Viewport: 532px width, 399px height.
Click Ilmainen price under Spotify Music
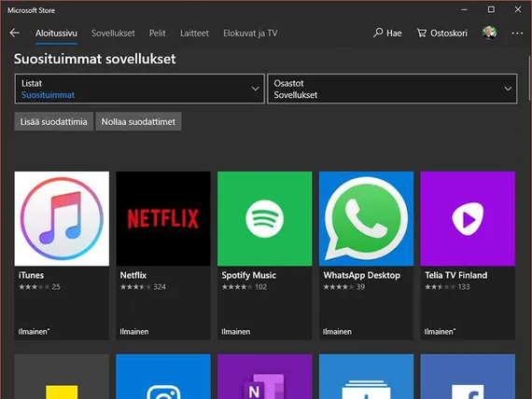(235, 332)
